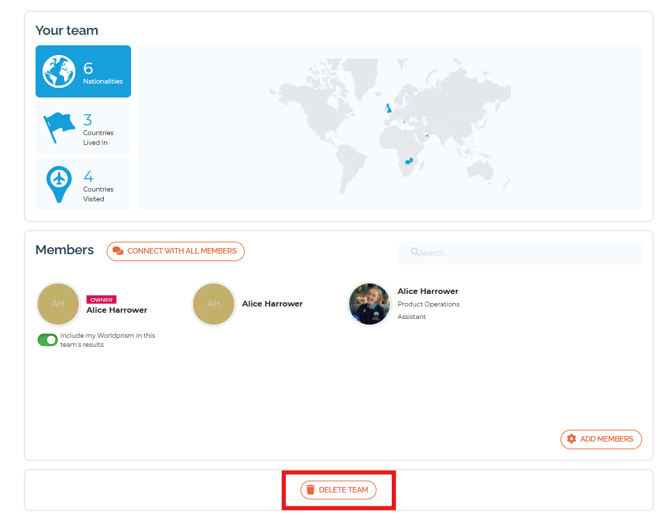This screenshot has width=670, height=521.
Task: Click the United Kingdom highlighted on the map
Action: 388,108
